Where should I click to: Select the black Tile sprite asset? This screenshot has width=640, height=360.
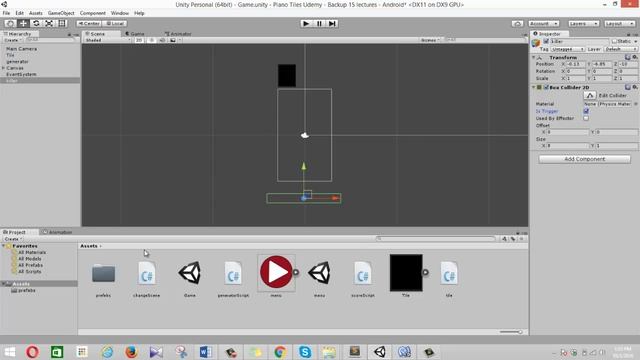point(406,273)
